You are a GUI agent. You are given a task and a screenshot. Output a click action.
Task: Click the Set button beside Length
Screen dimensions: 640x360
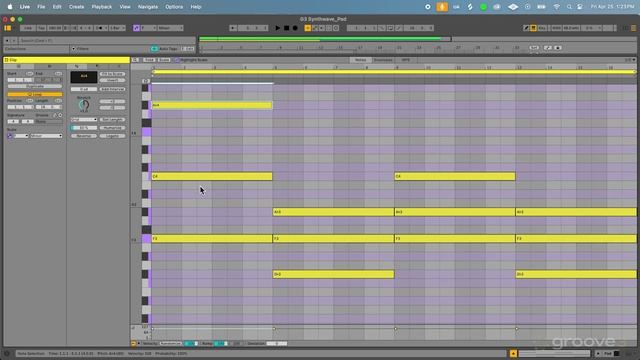point(58,100)
